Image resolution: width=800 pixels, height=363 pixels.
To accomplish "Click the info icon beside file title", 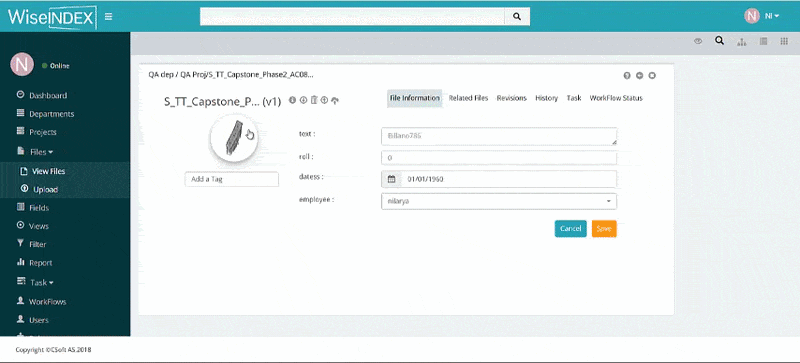I will pyautogui.click(x=292, y=100).
